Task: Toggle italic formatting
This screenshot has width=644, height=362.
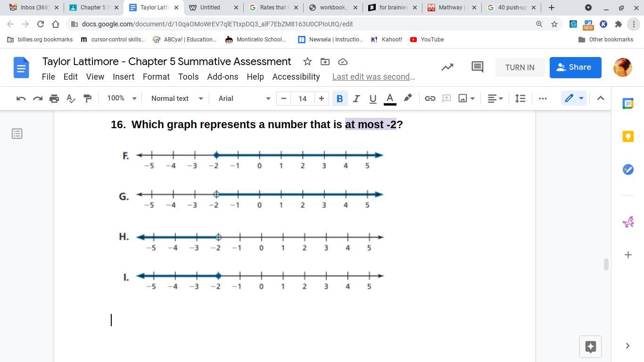Action: tap(356, 99)
